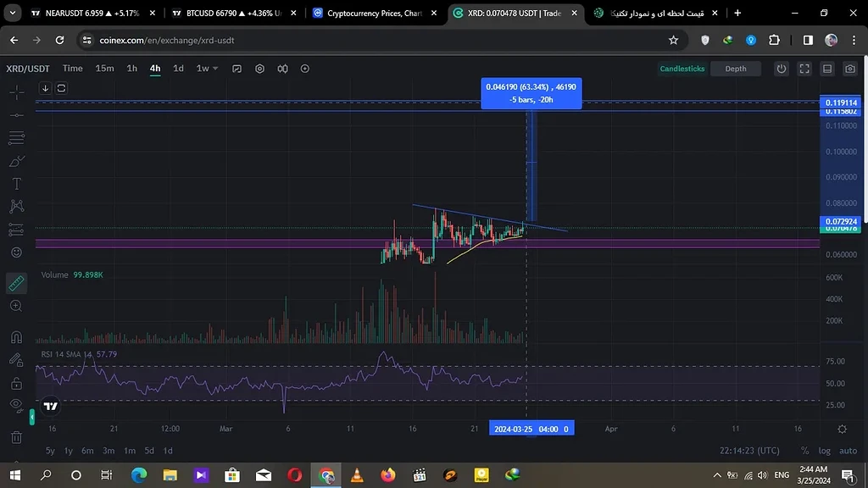The height and width of the screenshot is (488, 868).
Task: Click the RSI 14 indicator label
Action: point(51,354)
